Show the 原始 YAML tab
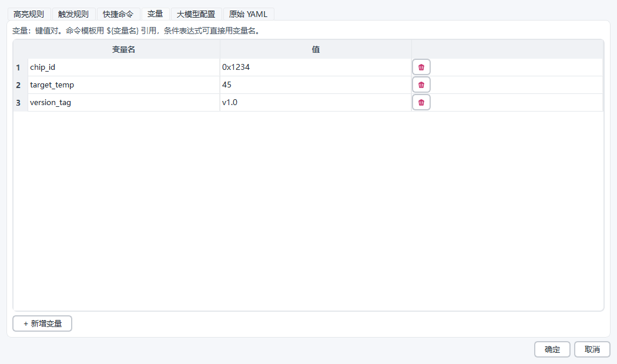 249,14
